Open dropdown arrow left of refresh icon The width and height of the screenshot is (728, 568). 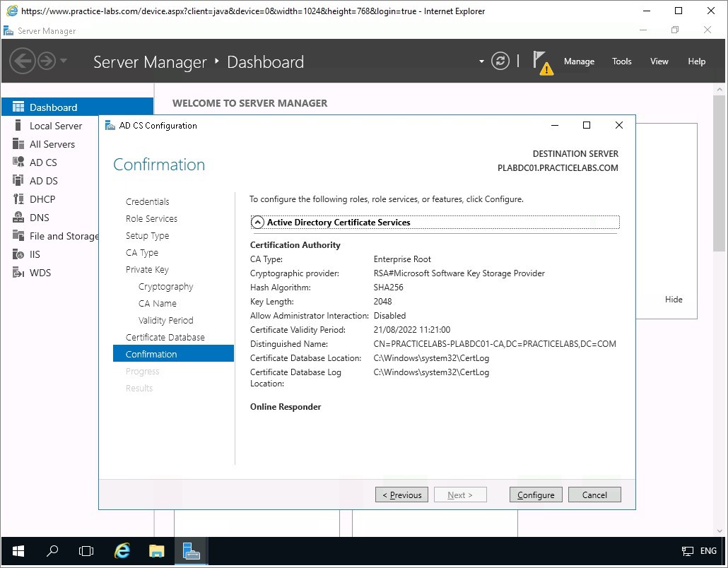click(481, 61)
